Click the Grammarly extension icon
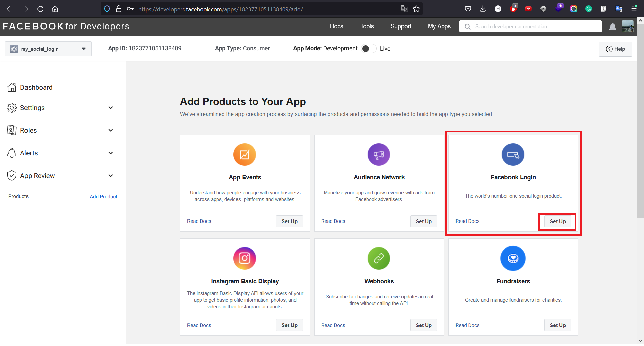Screen dimensions: 644x346 pos(589,9)
